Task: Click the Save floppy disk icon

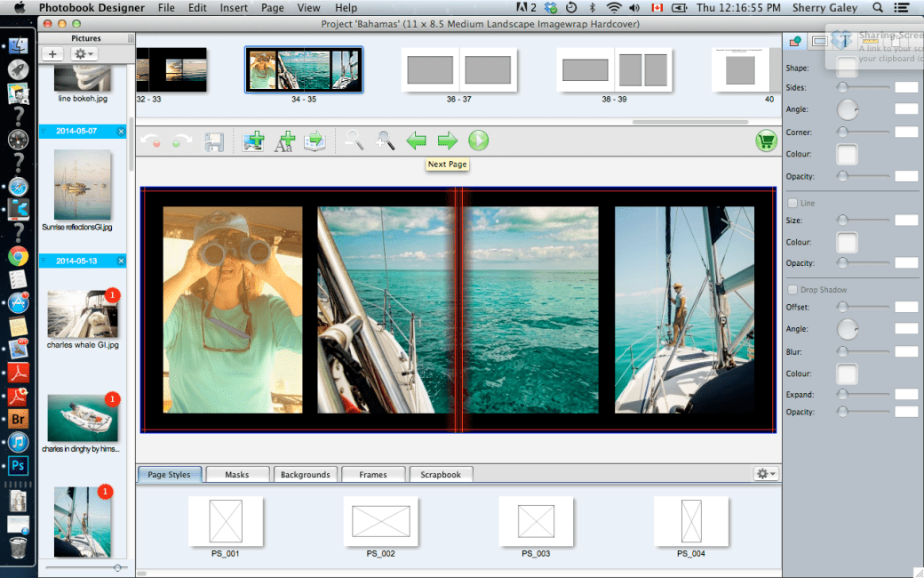Action: 213,140
